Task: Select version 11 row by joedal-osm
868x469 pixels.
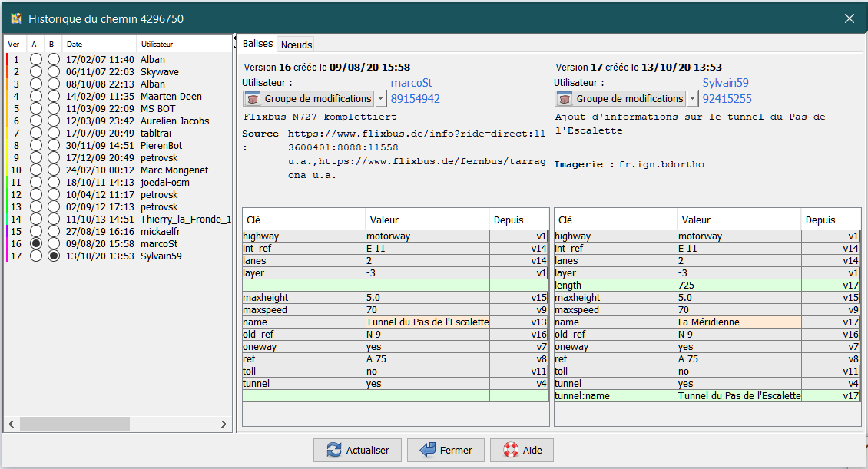Action: tap(118, 182)
